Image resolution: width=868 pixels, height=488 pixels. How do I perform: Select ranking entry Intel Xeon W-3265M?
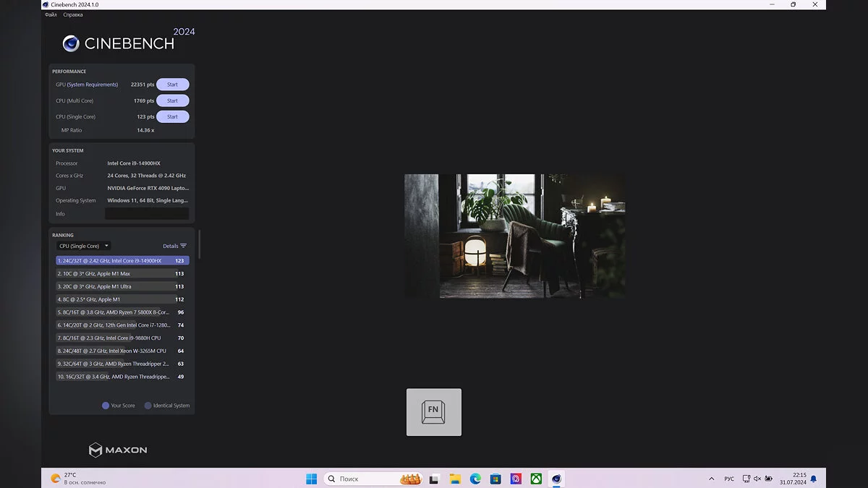pos(122,351)
